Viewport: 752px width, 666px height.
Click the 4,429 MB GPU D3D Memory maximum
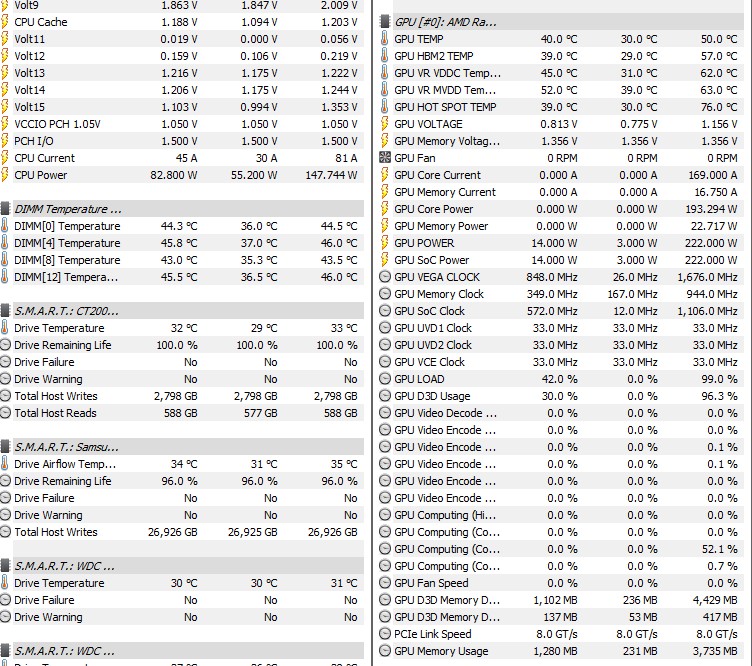tap(715, 600)
